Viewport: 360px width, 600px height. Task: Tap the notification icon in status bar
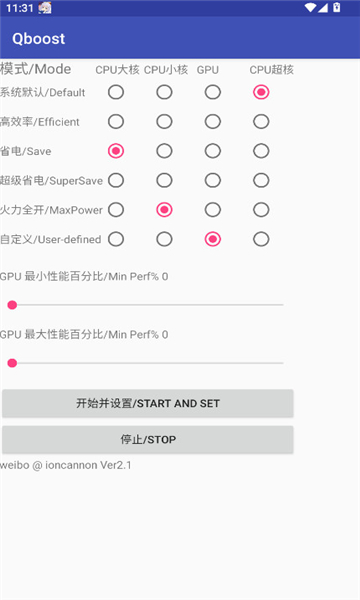pos(45,8)
